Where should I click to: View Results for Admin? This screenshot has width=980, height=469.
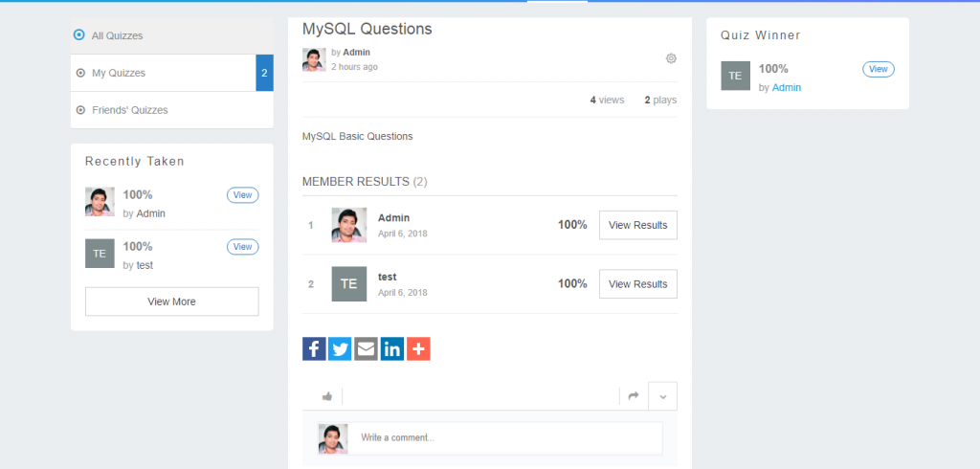[x=637, y=225]
